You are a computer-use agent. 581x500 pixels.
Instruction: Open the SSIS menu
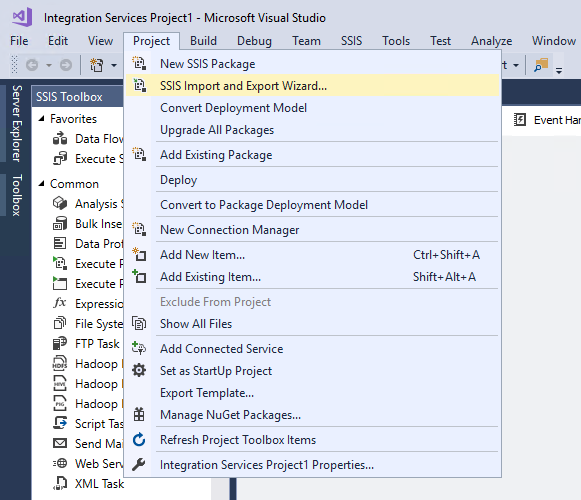[351, 41]
